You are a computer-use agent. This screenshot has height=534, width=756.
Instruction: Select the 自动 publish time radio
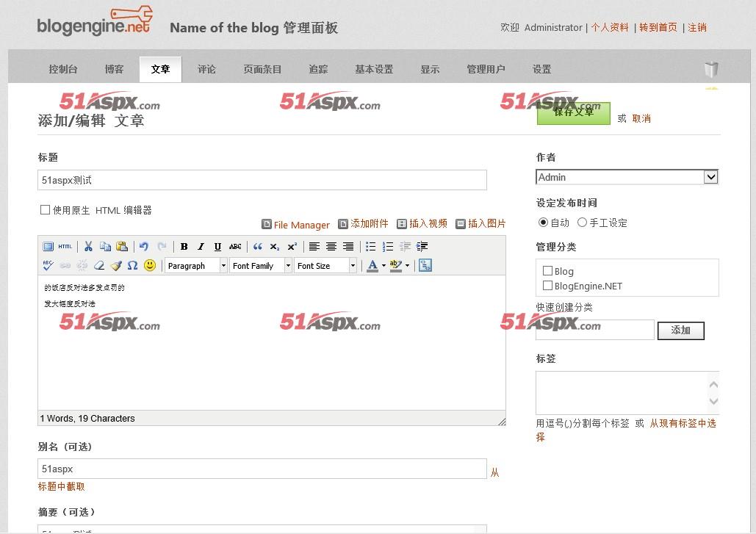point(544,222)
